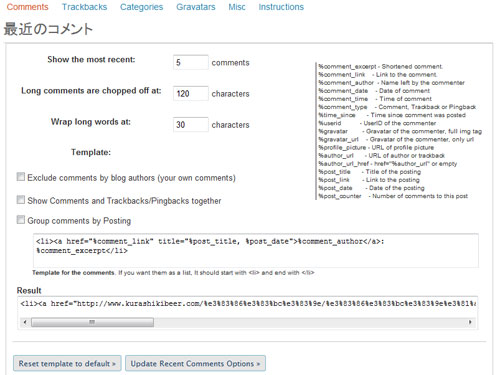Select the %post_link placeholder text
500x375 pixels.
coord(334,180)
